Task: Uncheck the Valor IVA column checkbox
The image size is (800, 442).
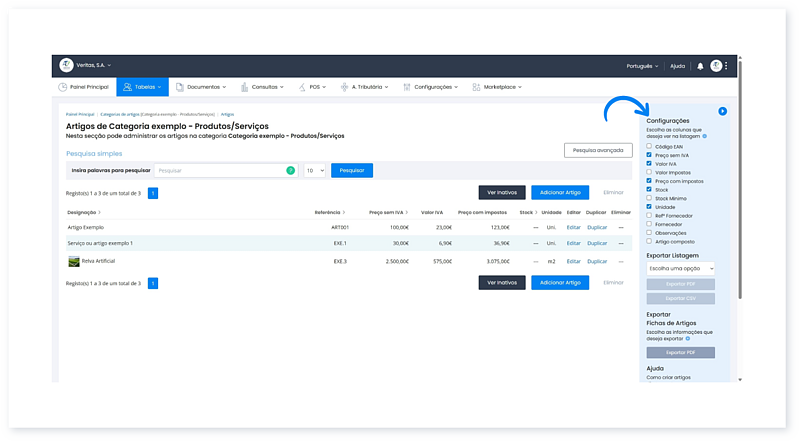Action: [x=649, y=163]
